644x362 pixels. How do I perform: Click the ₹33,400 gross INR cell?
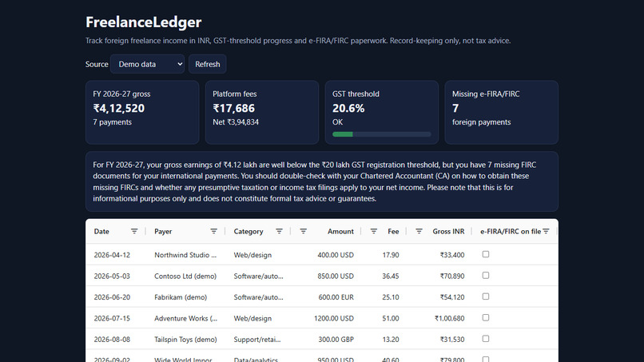[x=452, y=255]
